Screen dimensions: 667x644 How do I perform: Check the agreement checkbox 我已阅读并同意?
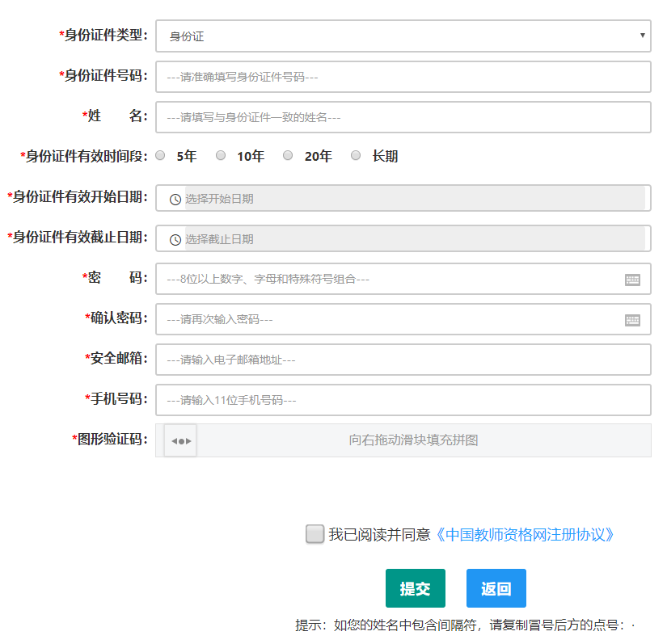point(315,534)
